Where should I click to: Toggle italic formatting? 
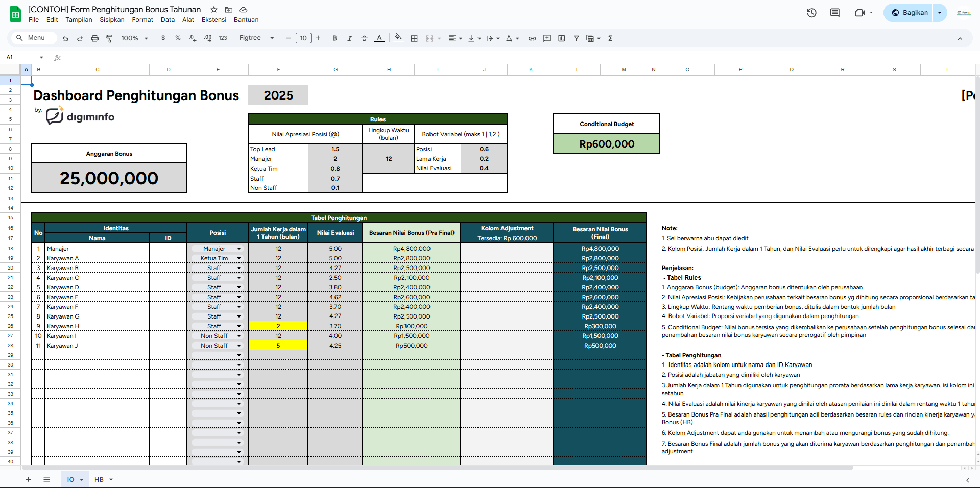pyautogui.click(x=350, y=38)
